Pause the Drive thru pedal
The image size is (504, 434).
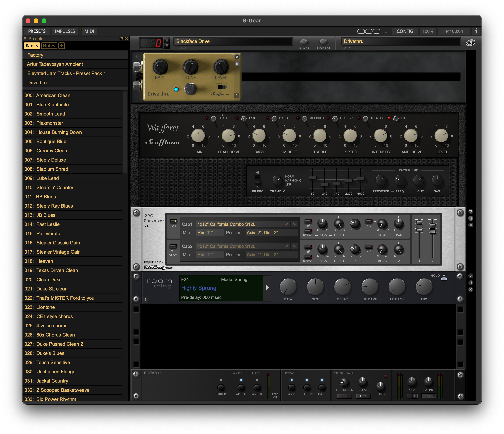[237, 64]
